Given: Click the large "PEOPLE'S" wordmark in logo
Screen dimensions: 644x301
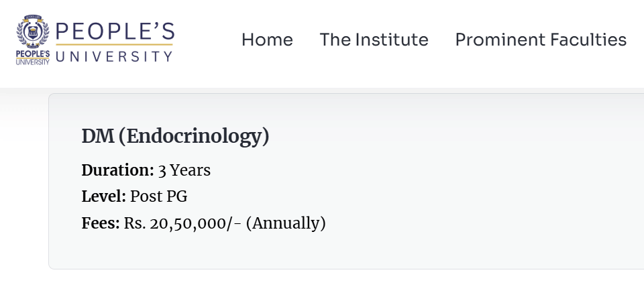Looking at the screenshot, I should coord(115,32).
